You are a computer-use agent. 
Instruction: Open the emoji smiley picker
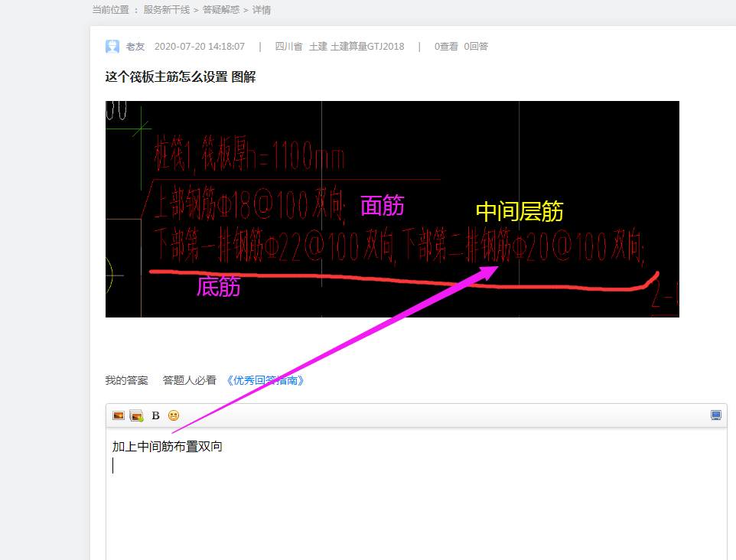pos(174,415)
